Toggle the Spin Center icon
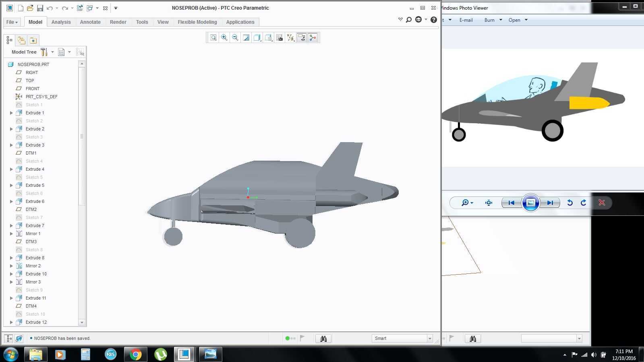 click(x=313, y=37)
